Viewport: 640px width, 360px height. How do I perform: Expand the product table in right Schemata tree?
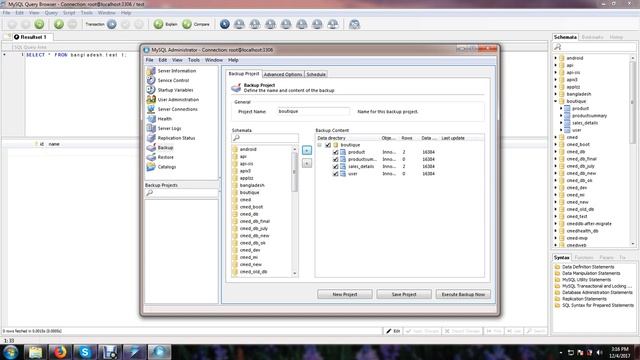tap(561, 109)
